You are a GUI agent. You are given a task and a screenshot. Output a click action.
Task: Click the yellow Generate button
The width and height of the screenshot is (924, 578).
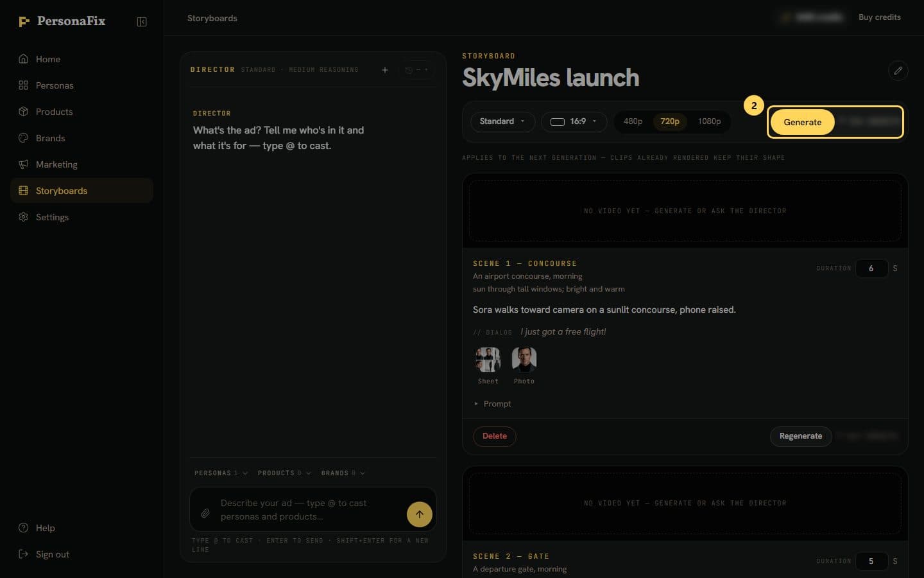[803, 122]
